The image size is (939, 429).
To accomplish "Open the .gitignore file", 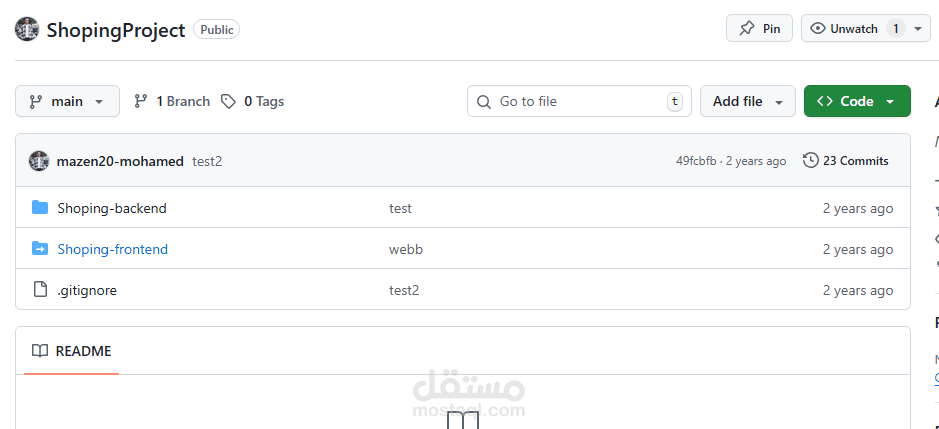I will [87, 291].
